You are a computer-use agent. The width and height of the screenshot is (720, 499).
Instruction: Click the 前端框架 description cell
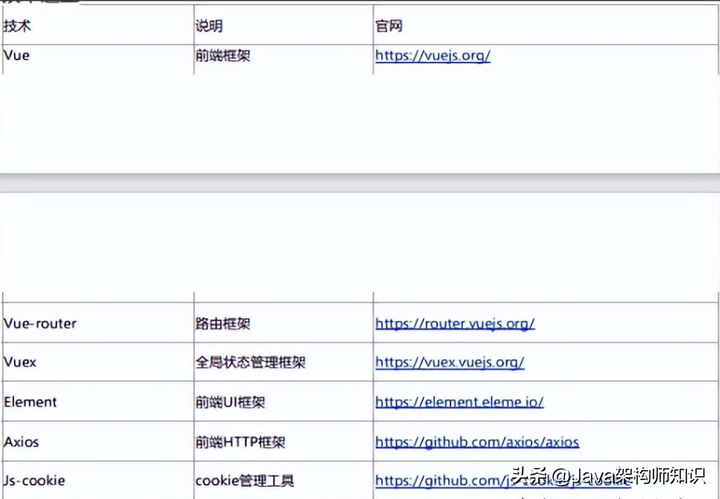click(x=283, y=59)
